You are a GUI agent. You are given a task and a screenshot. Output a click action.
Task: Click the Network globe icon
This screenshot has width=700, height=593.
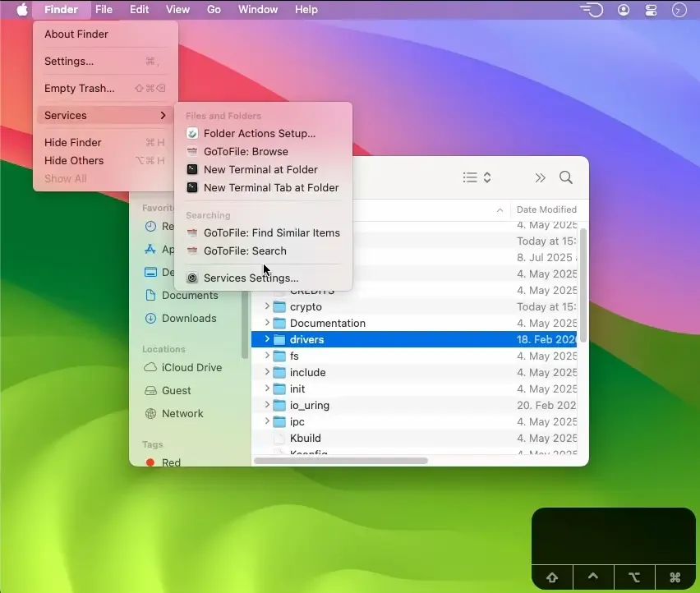click(x=151, y=413)
